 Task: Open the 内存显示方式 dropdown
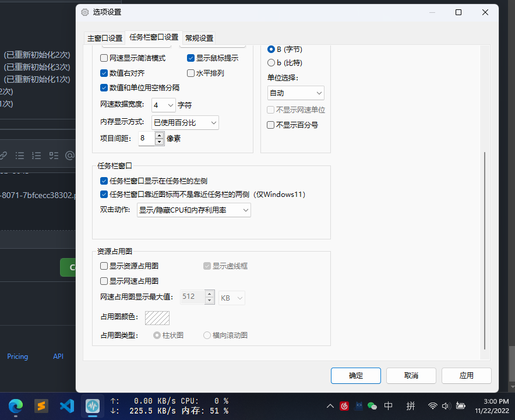(x=185, y=122)
